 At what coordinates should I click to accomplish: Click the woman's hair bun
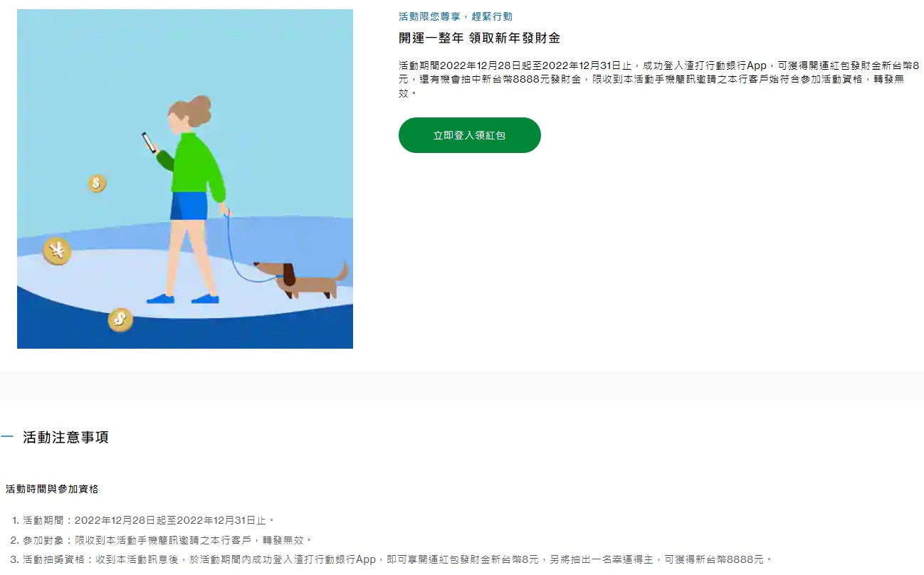201,105
